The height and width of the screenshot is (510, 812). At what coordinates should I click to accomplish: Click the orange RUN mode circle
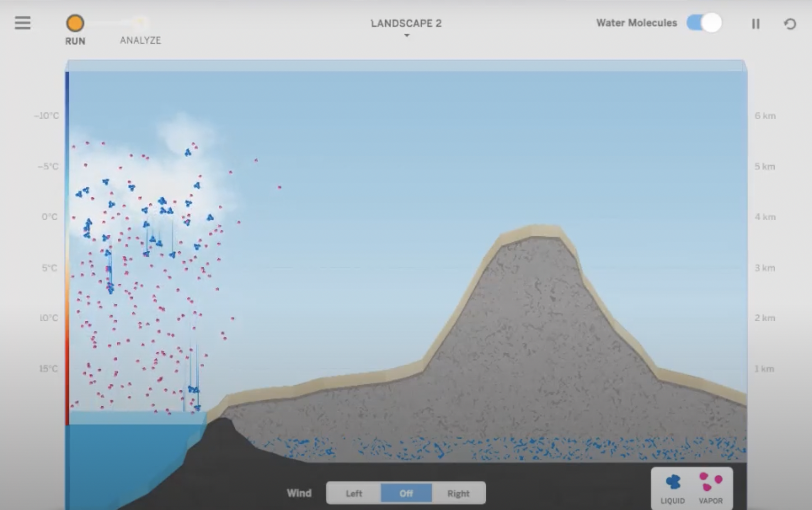pyautogui.click(x=75, y=23)
